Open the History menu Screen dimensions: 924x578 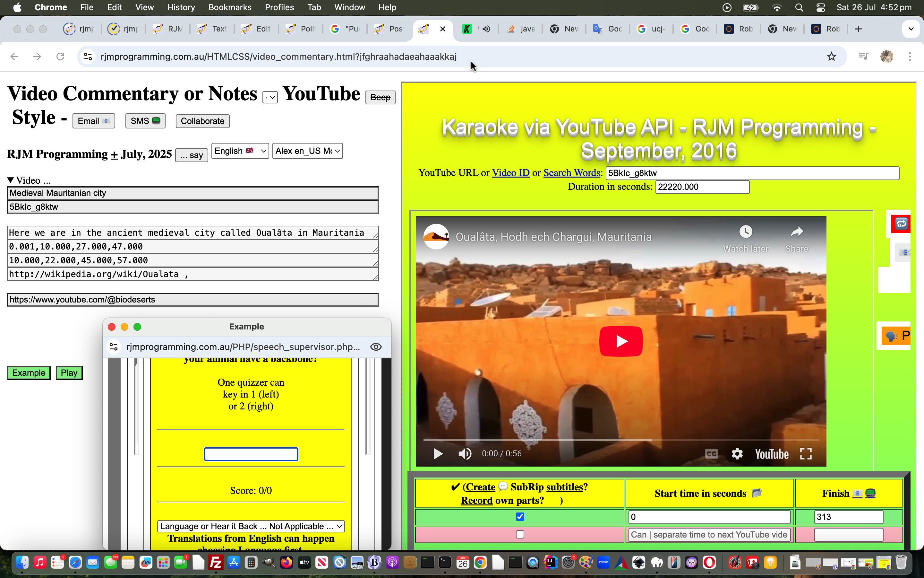point(181,7)
